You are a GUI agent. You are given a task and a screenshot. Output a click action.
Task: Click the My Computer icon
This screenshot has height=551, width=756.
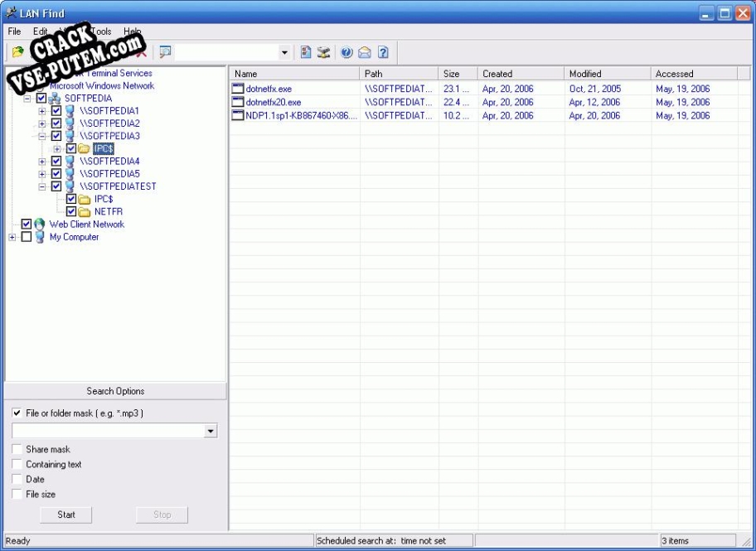(40, 237)
